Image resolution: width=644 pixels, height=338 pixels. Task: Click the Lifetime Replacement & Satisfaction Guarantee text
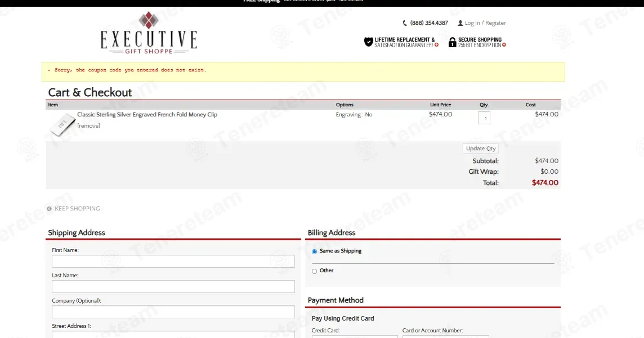[x=404, y=42]
